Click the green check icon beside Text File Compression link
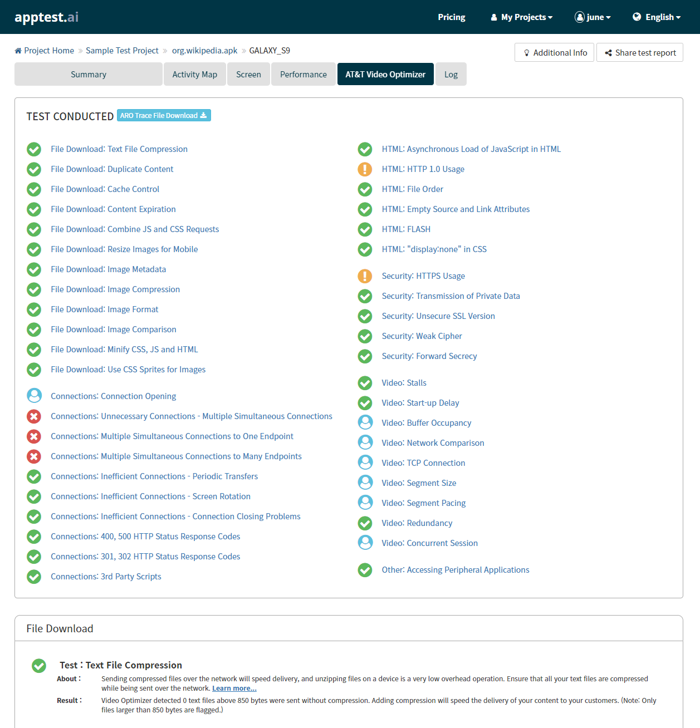The height and width of the screenshot is (728, 700). (x=34, y=149)
